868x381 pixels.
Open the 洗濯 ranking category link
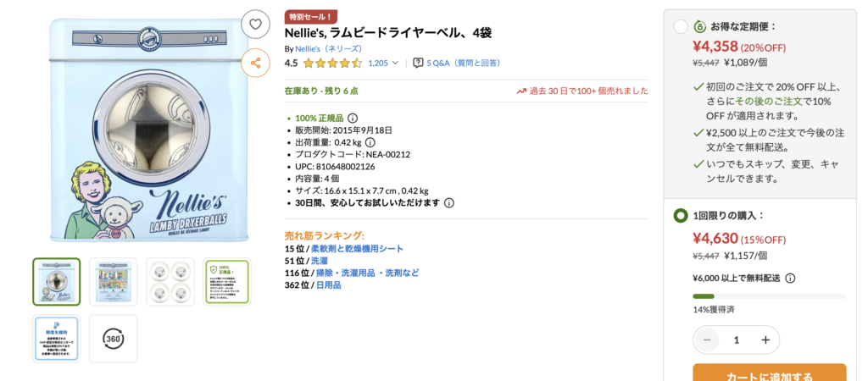[x=320, y=261]
